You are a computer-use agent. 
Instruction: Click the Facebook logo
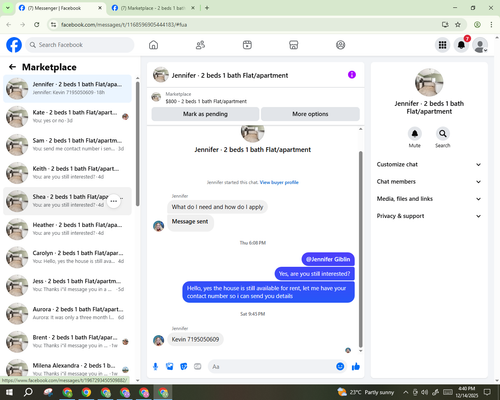pos(14,45)
